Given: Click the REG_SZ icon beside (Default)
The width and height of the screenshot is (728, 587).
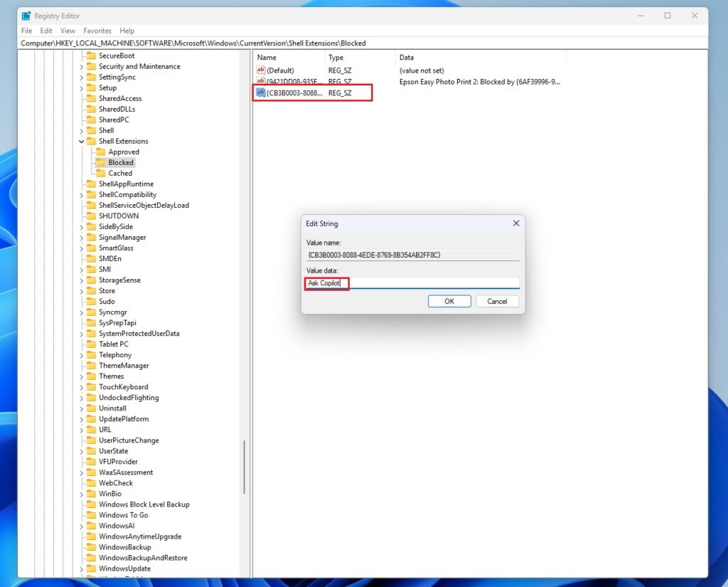Looking at the screenshot, I should click(x=260, y=70).
